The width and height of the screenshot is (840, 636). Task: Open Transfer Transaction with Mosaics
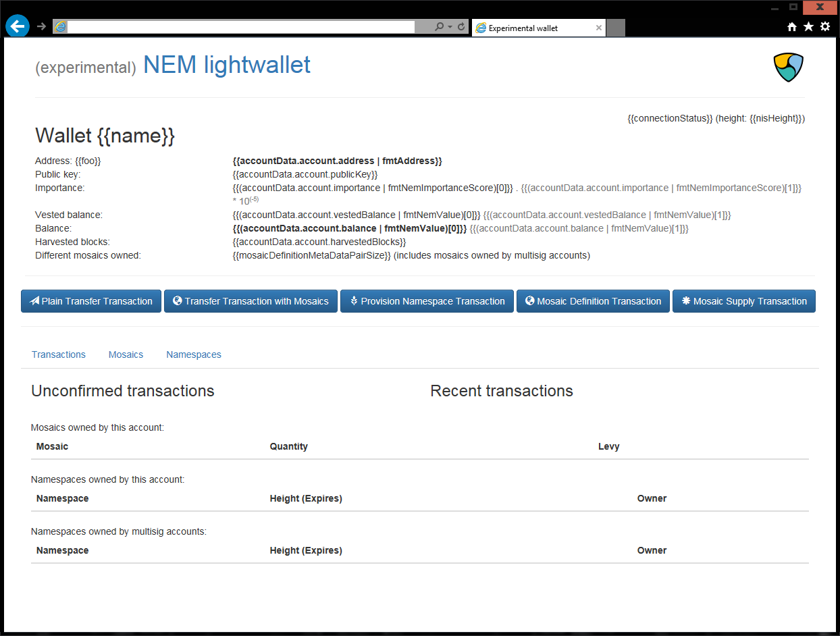(x=251, y=301)
